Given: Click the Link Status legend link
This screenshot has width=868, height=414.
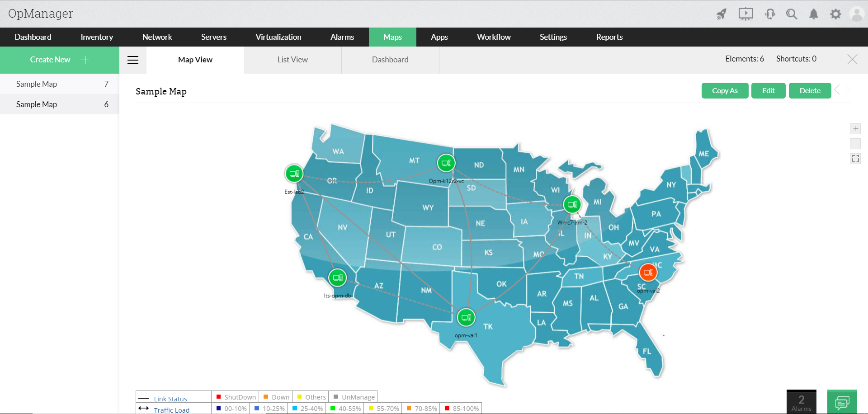Looking at the screenshot, I should click(170, 399).
